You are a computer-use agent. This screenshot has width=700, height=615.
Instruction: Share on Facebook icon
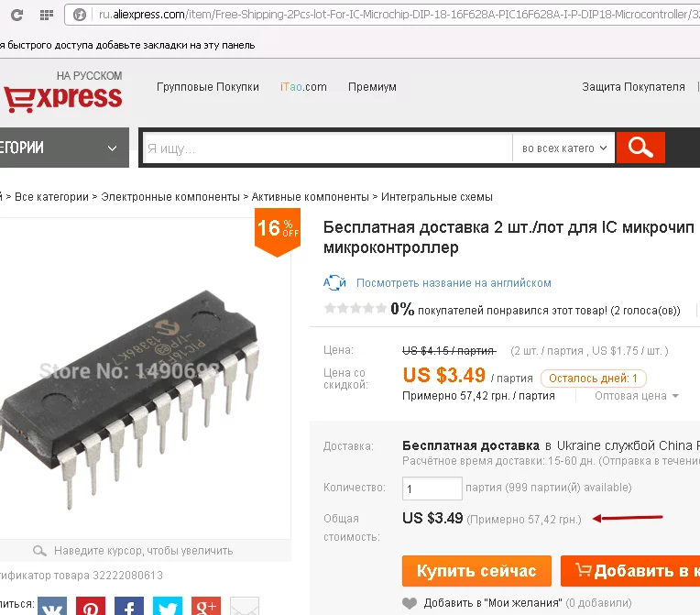tap(129, 606)
